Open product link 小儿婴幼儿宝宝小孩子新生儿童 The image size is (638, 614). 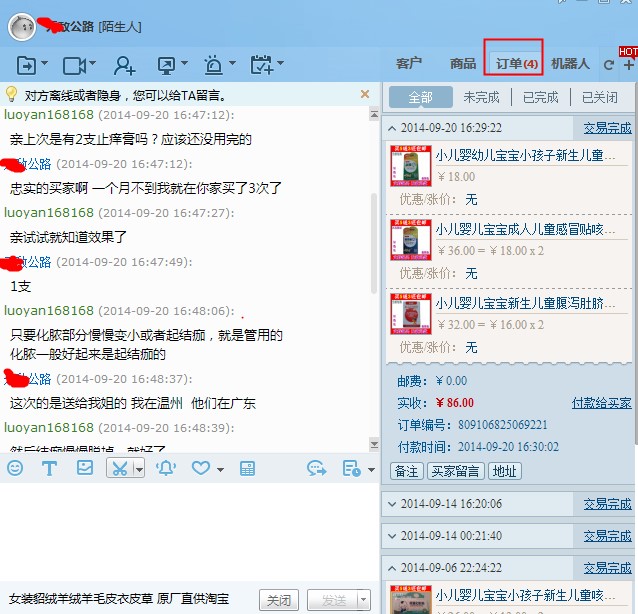525,155
